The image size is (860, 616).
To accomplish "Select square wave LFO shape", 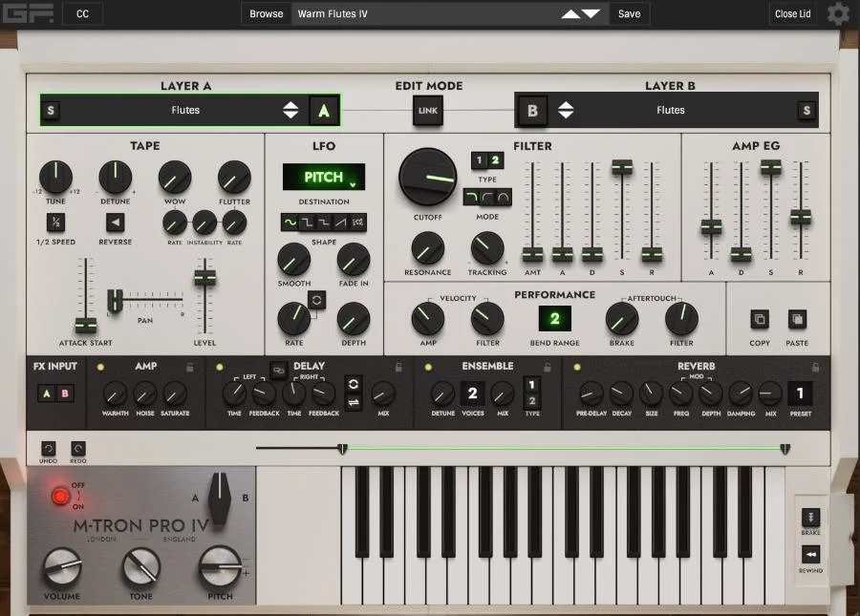I will pyautogui.click(x=307, y=222).
